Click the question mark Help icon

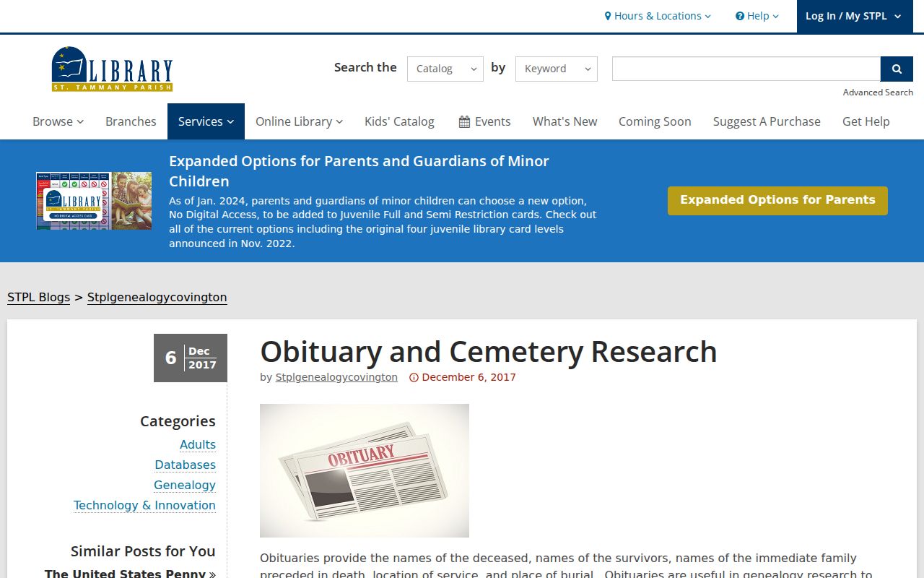tap(740, 16)
